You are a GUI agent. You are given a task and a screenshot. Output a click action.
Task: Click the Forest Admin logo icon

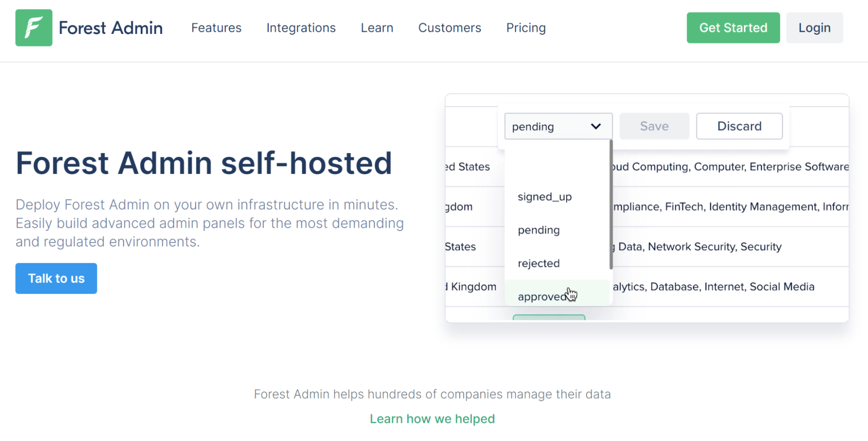pos(33,27)
